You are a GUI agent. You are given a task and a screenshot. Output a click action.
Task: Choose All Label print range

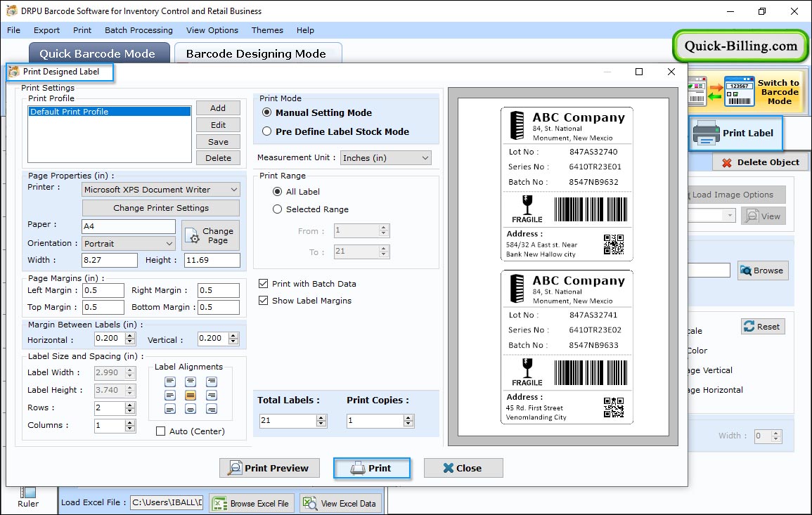(278, 192)
